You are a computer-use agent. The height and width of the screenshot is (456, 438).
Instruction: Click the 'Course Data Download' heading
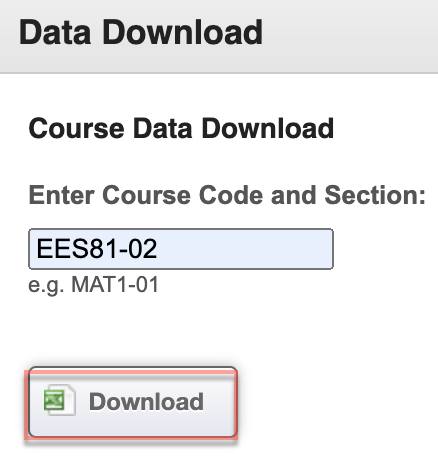tap(181, 128)
